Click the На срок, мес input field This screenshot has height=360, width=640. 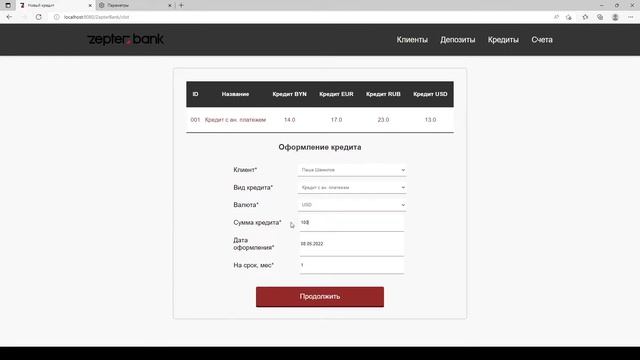pos(352,265)
